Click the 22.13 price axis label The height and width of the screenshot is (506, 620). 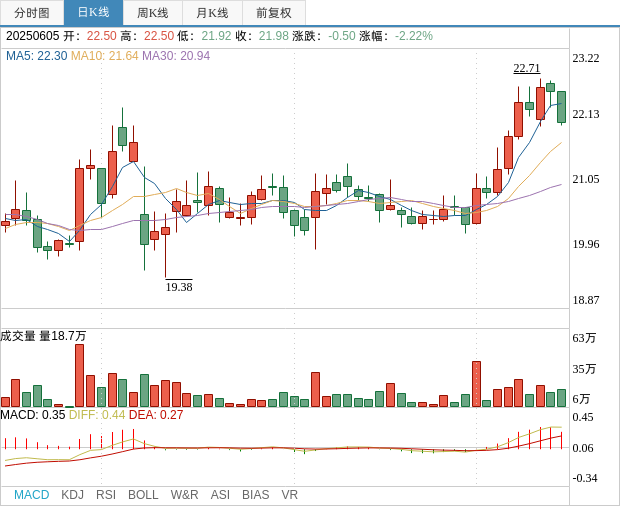click(586, 114)
